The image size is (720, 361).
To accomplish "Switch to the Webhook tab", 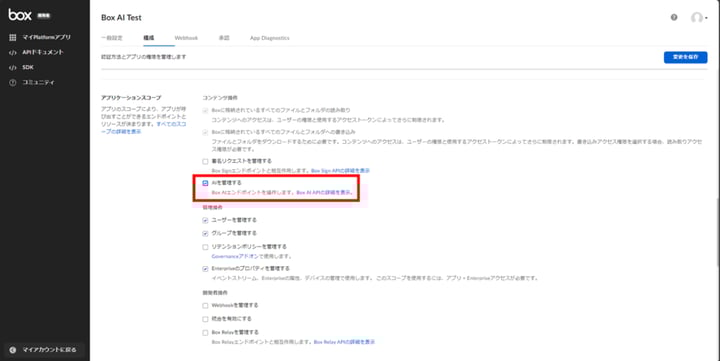I will (186, 38).
